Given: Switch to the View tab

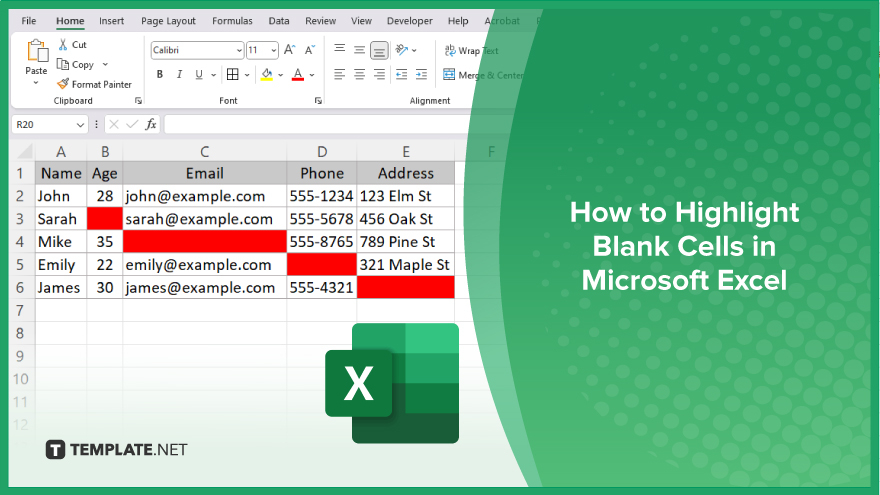Looking at the screenshot, I should 361,21.
